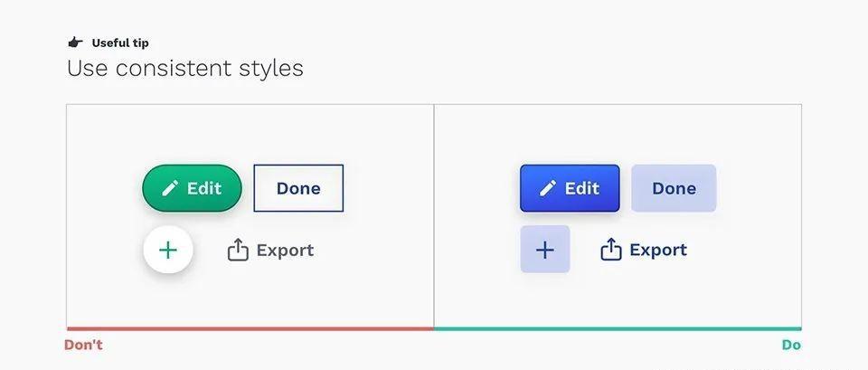Click the dark blue export share icon

(610, 250)
